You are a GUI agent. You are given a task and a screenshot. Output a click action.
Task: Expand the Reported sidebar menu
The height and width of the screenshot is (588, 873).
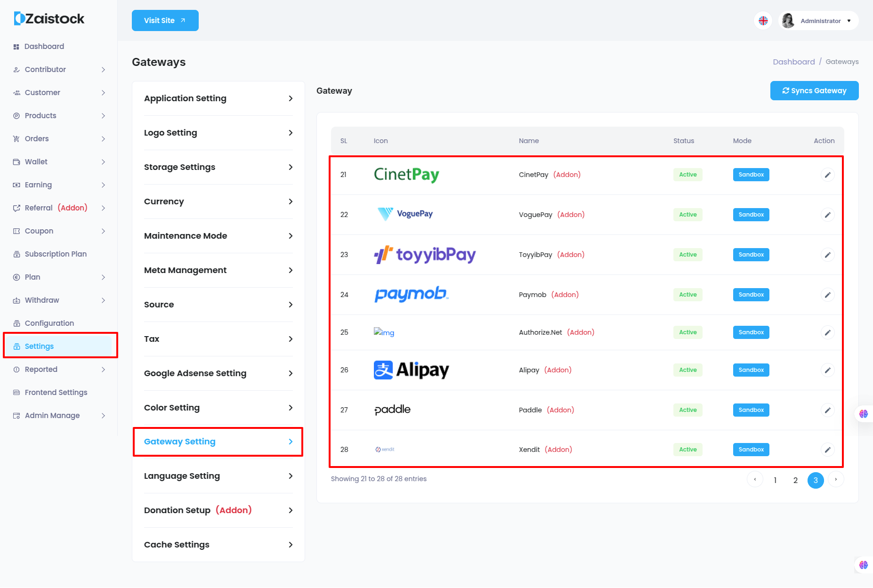[x=59, y=370]
